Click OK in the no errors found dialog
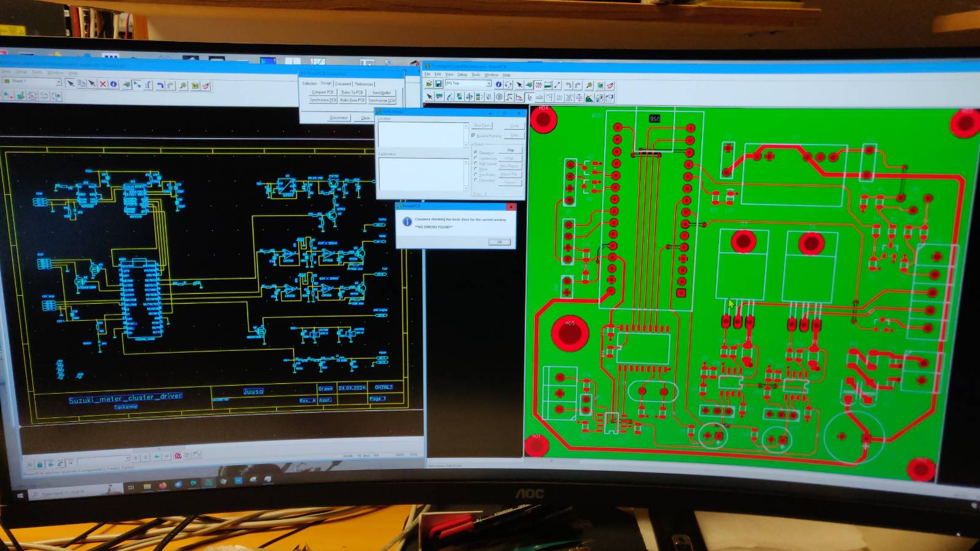Image resolution: width=980 pixels, height=551 pixels. (499, 242)
